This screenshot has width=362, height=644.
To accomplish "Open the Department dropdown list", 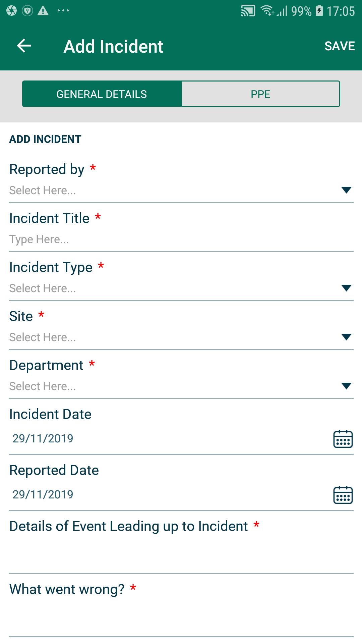I will 181,386.
